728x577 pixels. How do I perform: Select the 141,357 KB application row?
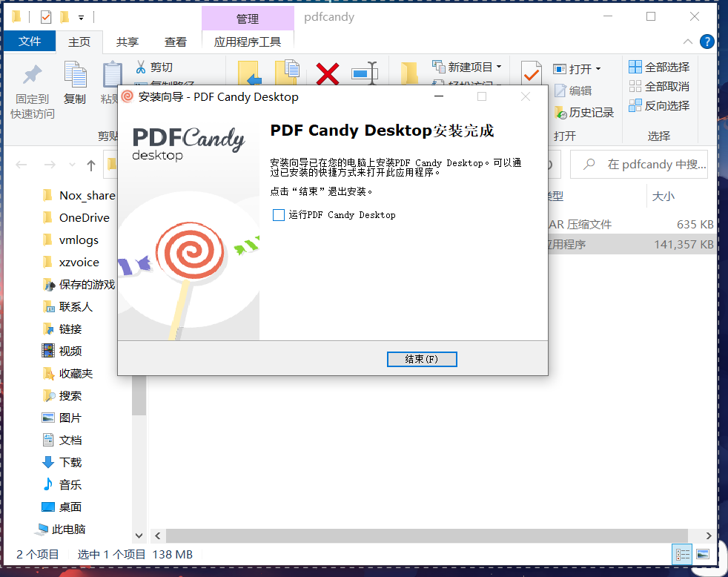632,244
